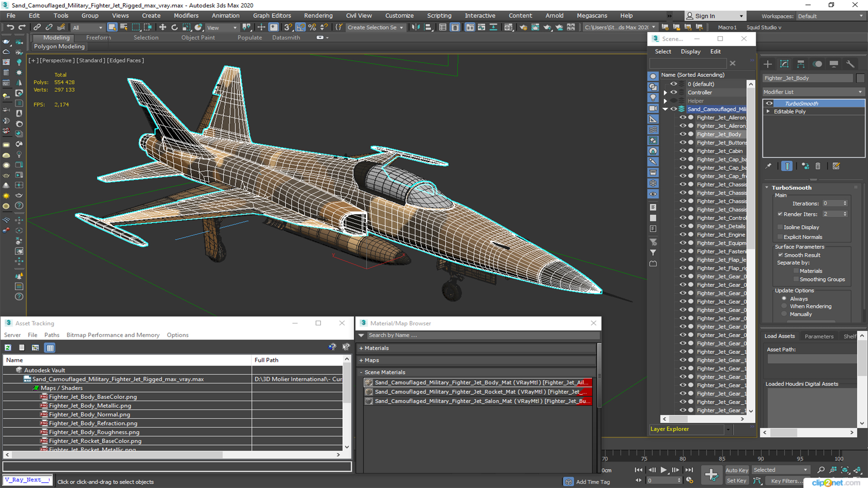Activate the Select and Link tool
868x488 pixels.
coord(38,28)
